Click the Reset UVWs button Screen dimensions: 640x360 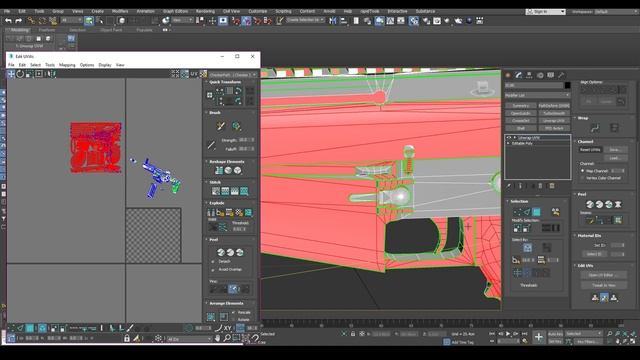pyautogui.click(x=590, y=149)
